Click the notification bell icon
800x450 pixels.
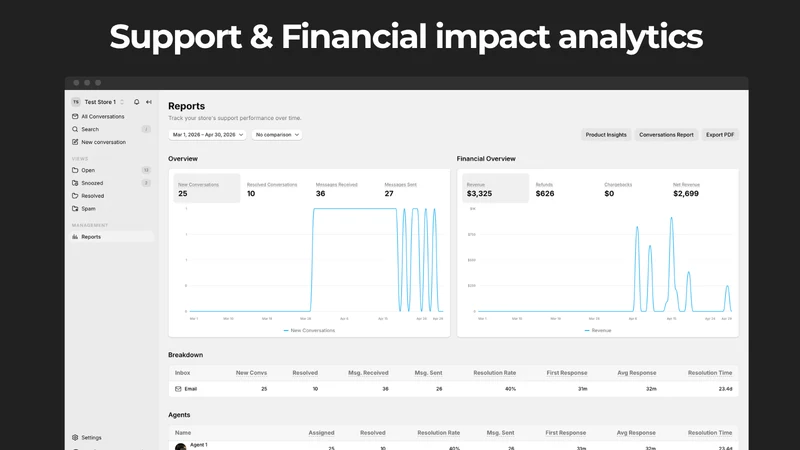point(136,102)
